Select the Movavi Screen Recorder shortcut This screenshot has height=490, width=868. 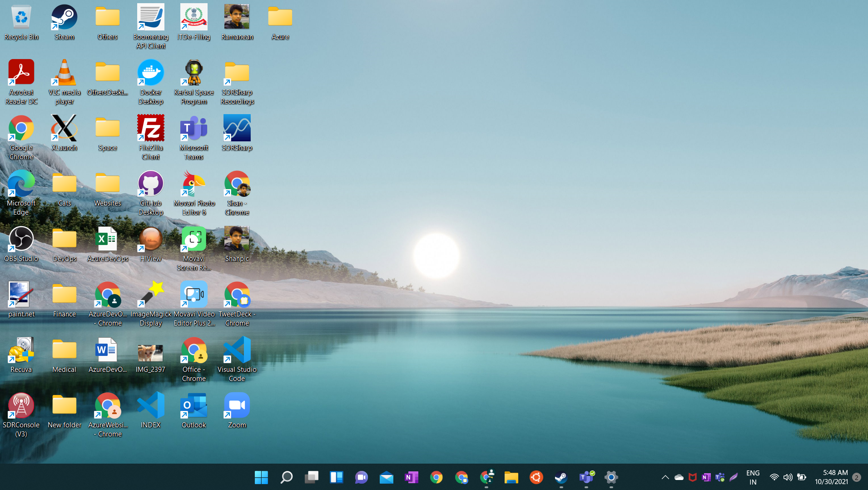(194, 249)
